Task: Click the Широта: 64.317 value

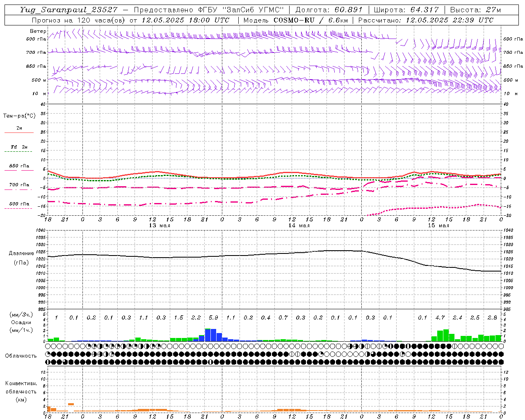Action: coord(406,10)
